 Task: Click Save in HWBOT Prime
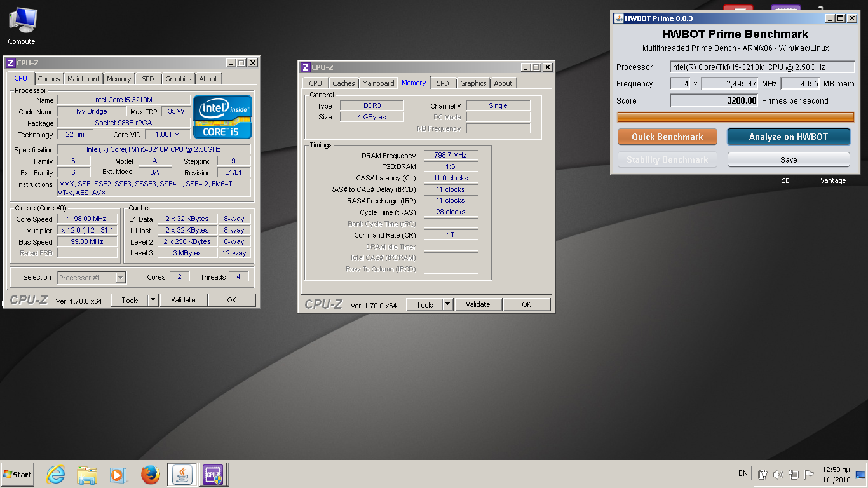coord(789,159)
